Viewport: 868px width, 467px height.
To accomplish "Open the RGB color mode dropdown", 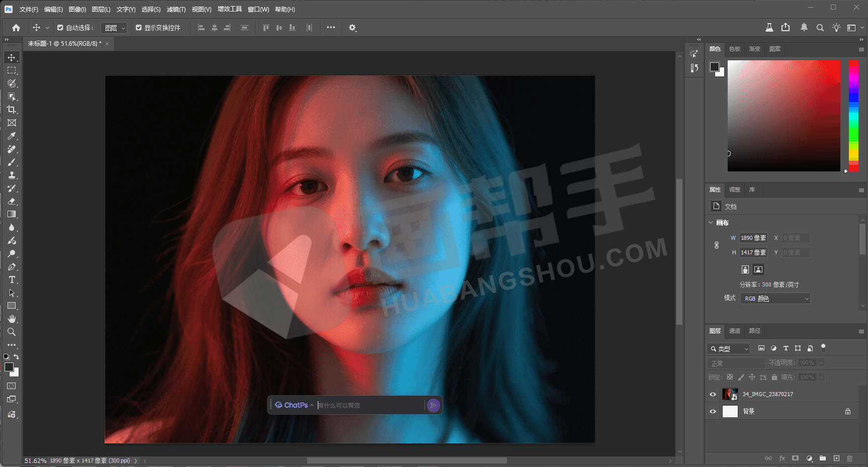I will (x=775, y=299).
